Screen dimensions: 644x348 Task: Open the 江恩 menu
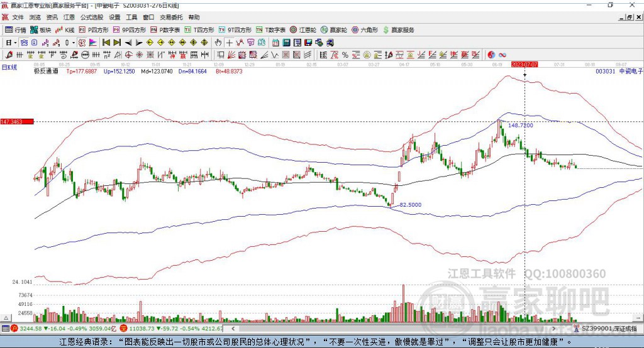click(69, 17)
